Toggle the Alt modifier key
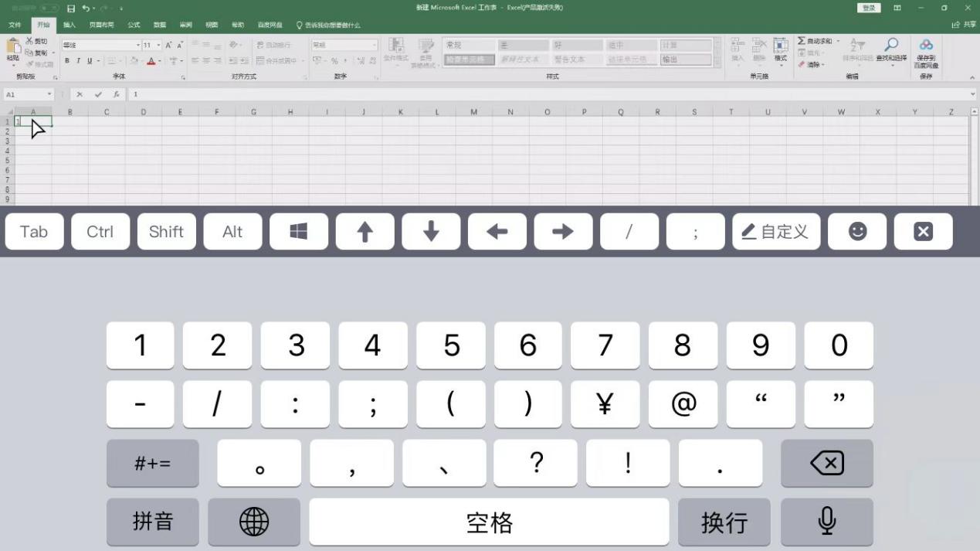980x551 pixels. point(232,232)
